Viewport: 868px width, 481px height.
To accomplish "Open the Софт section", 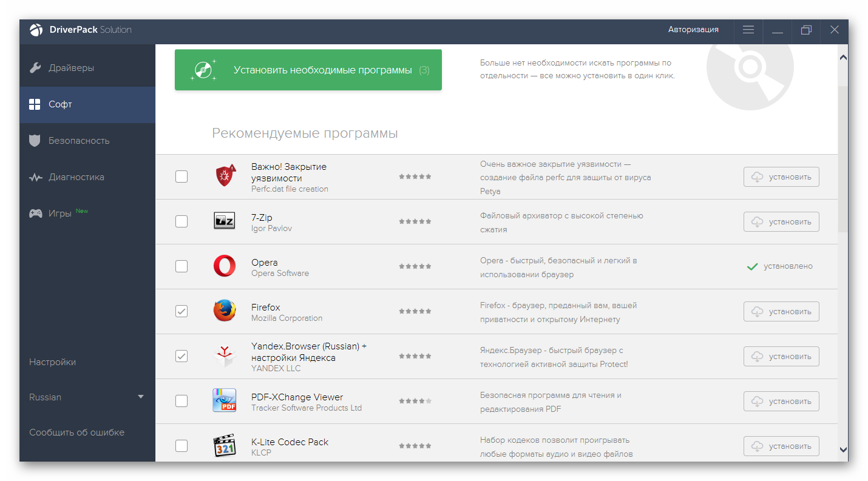I will (x=87, y=104).
